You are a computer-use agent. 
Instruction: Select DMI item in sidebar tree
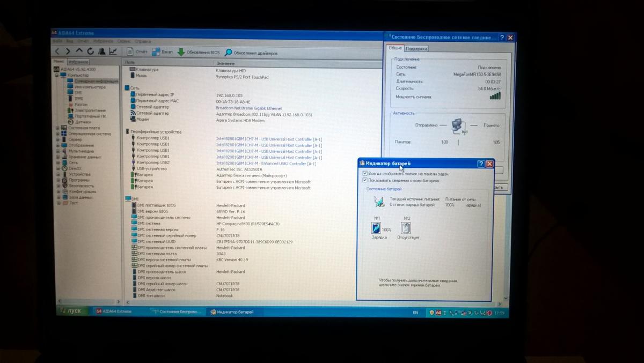click(78, 93)
